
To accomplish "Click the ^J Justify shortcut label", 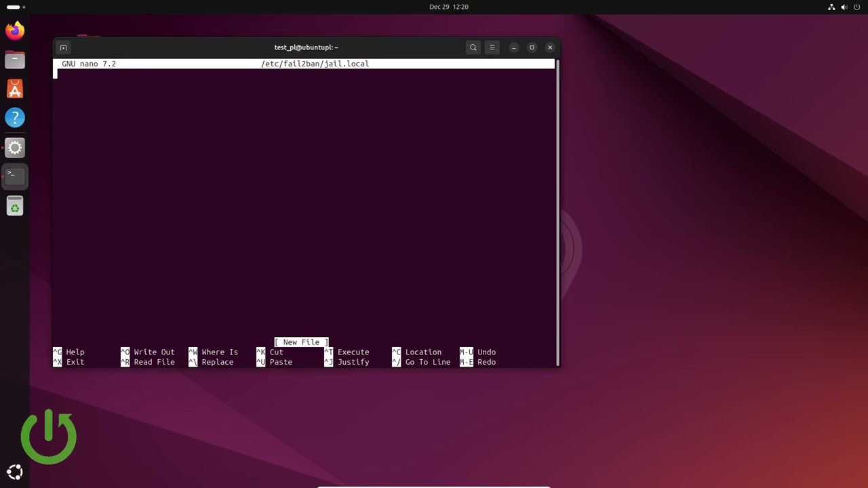I will (347, 362).
